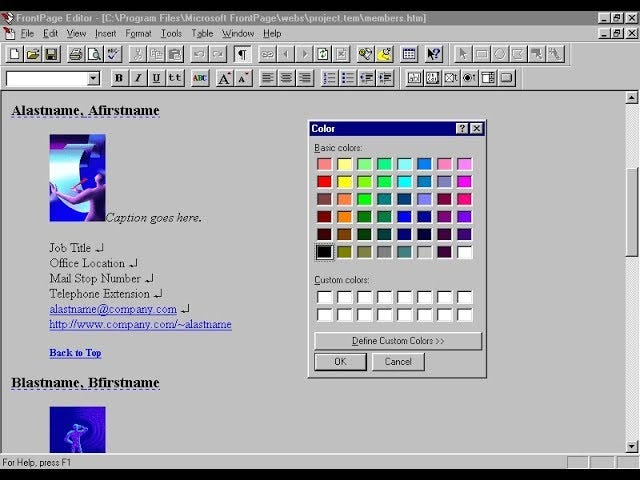Image resolution: width=640 pixels, height=480 pixels.
Task: Click the Decrease Indent icon
Action: tap(367, 78)
